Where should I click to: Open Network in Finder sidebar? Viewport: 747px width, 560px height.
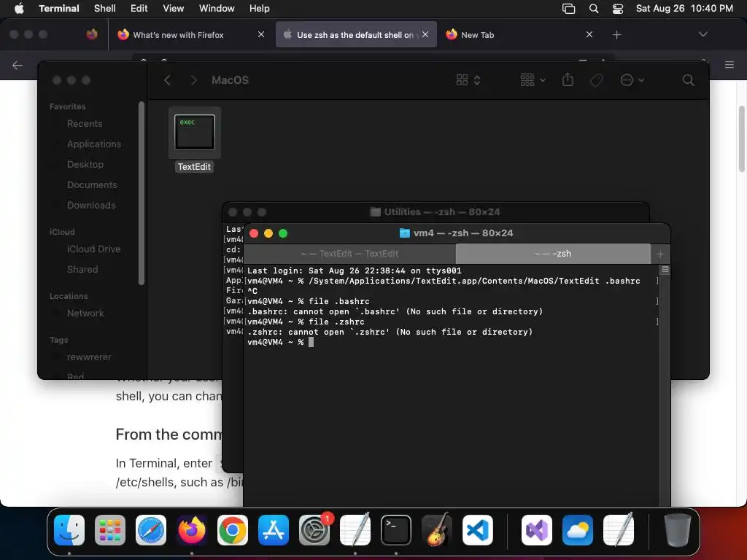(85, 314)
